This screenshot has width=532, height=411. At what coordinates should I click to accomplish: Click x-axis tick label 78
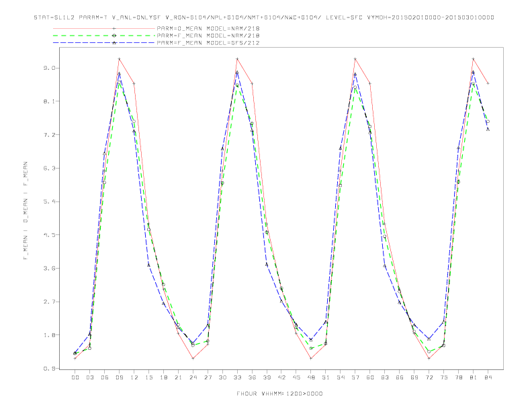pyautogui.click(x=459, y=377)
